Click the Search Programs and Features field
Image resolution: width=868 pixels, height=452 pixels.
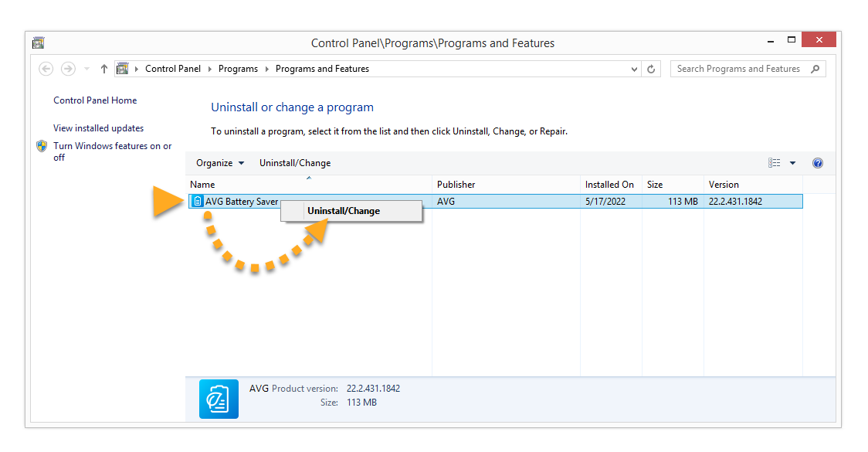(x=737, y=69)
